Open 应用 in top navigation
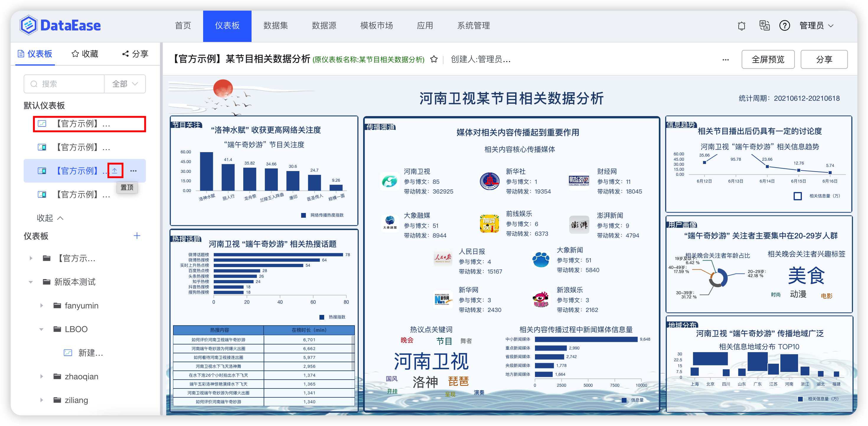868x426 pixels. tap(425, 26)
